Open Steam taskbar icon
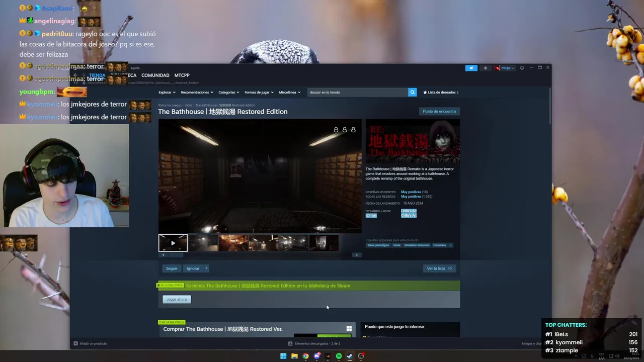Image resolution: width=644 pixels, height=362 pixels. pos(350,356)
